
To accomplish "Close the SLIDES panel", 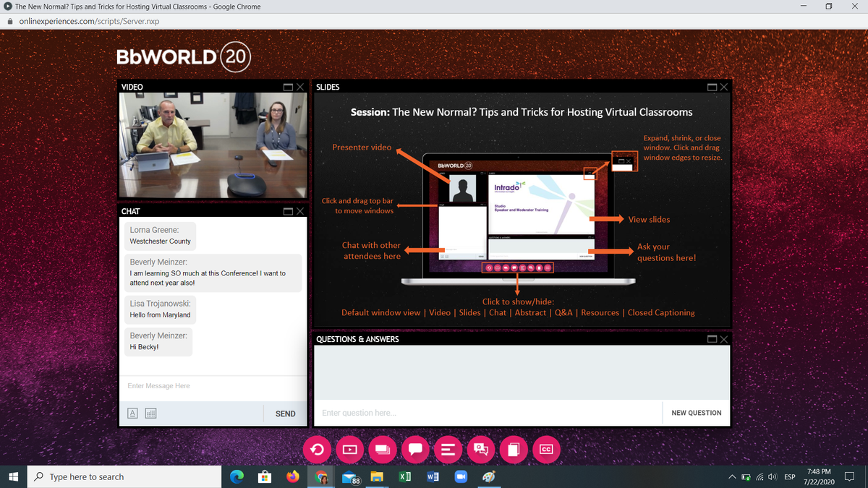I will 724,87.
